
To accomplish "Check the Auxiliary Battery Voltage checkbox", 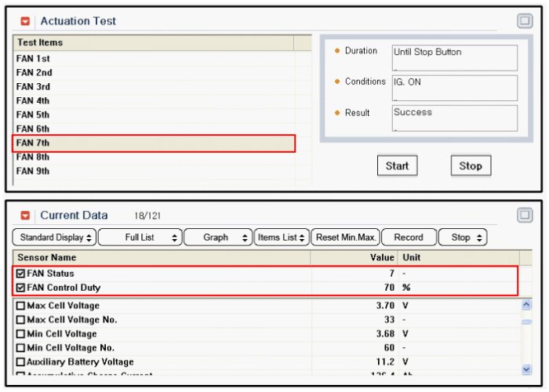I will click(x=20, y=362).
